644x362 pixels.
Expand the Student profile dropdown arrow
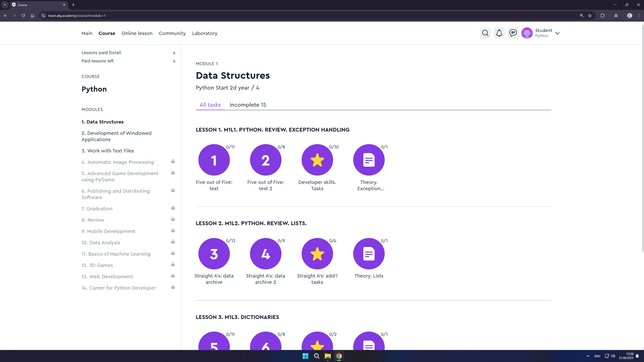(x=557, y=33)
